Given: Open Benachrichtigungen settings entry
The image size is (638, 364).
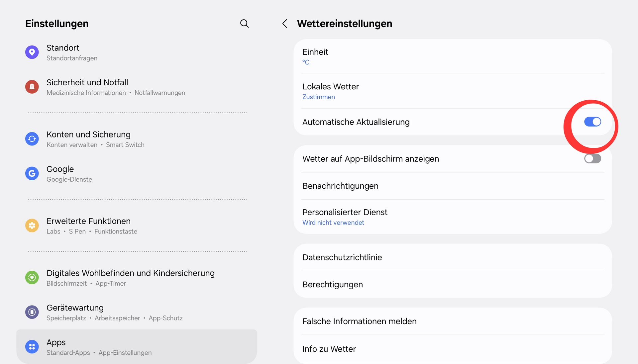Looking at the screenshot, I should click(453, 186).
